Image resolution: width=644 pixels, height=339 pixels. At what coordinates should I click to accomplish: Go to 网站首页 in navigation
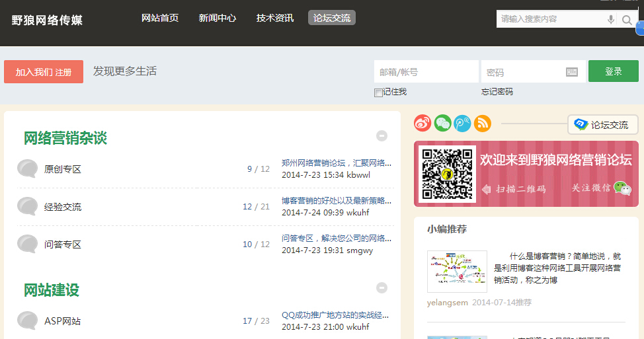(x=160, y=18)
